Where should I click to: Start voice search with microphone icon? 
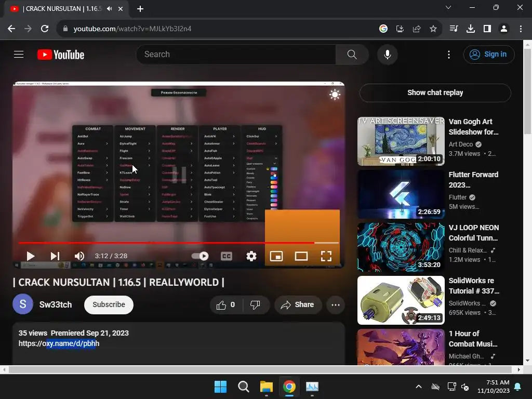387,54
